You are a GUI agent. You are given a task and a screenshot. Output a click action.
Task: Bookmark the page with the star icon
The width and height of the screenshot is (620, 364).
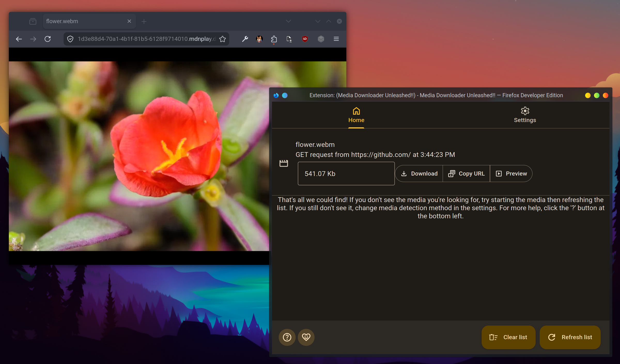pos(222,39)
